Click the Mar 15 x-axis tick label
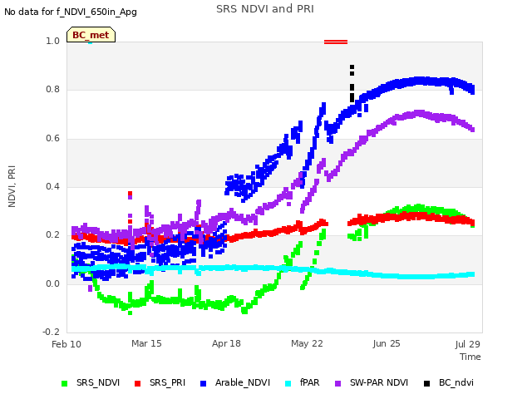This screenshot has height=399, width=532. click(146, 343)
